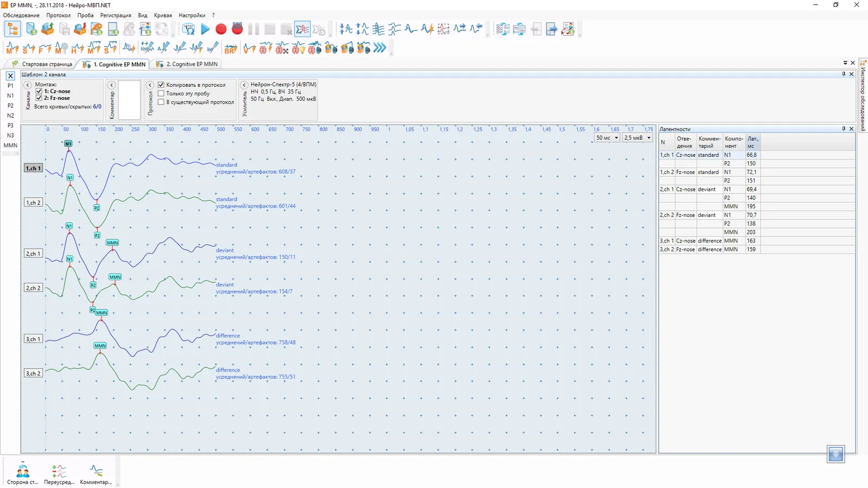This screenshot has height=488, width=868.
Task: Click the BR evoked potential test icon
Action: click(x=231, y=48)
